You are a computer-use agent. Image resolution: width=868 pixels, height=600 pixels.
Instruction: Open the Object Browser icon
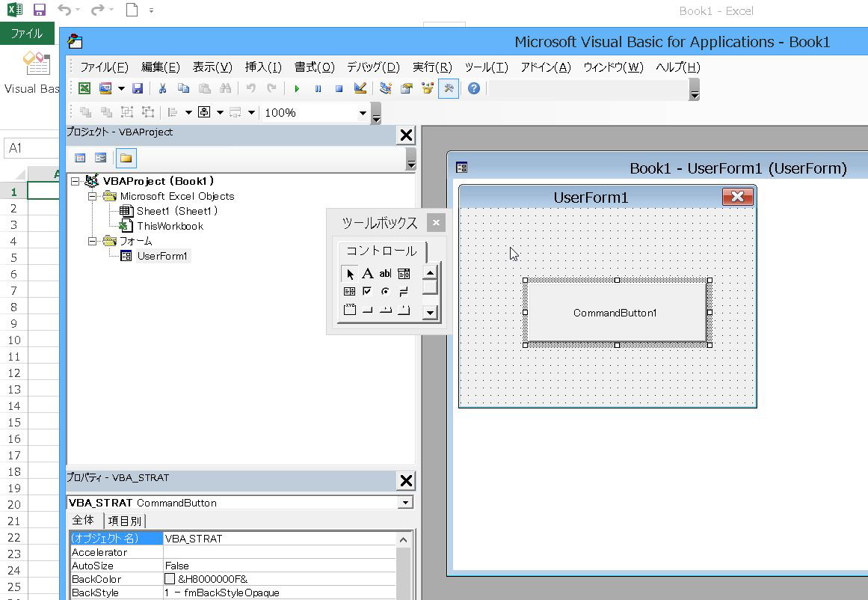point(428,88)
